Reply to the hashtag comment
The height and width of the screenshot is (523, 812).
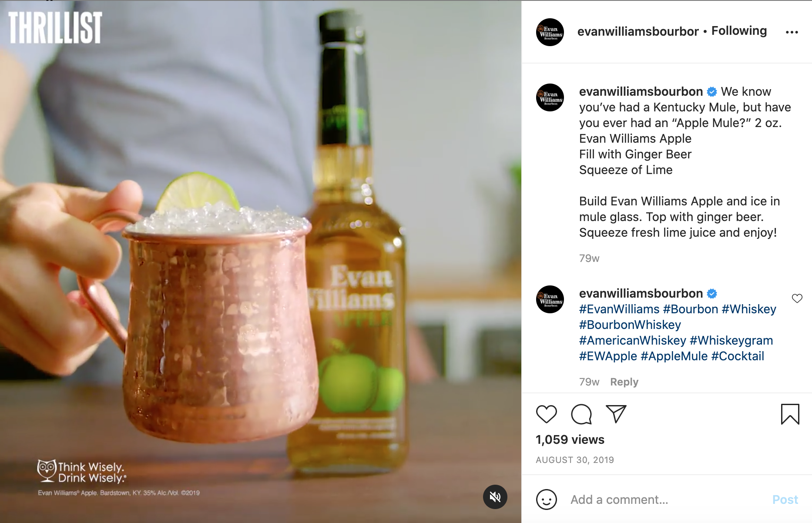coord(624,382)
